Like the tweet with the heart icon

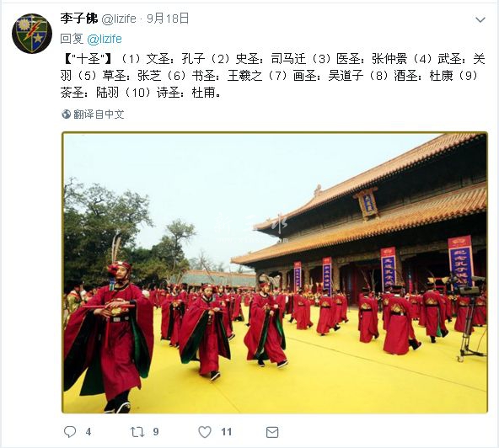click(x=205, y=432)
